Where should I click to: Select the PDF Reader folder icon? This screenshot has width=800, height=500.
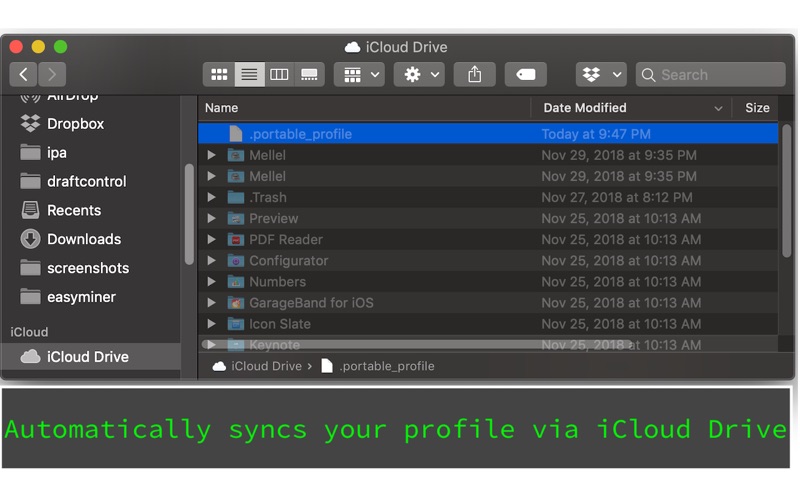point(236,239)
